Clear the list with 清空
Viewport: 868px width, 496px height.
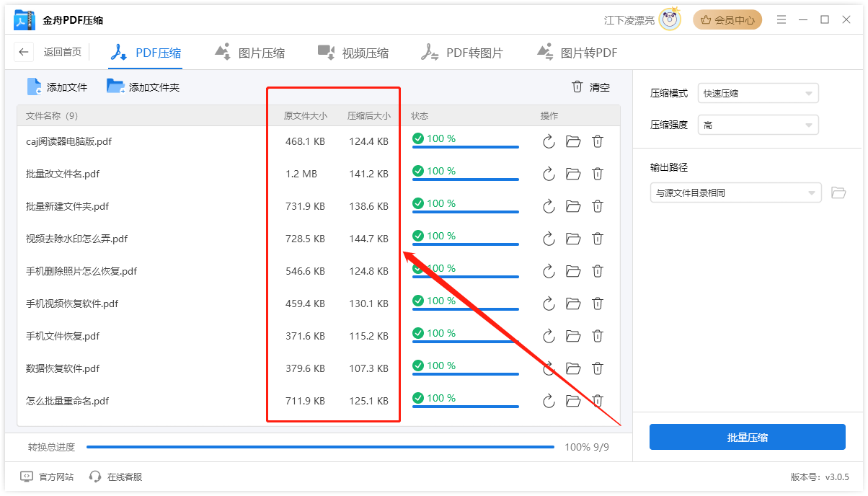(590, 87)
